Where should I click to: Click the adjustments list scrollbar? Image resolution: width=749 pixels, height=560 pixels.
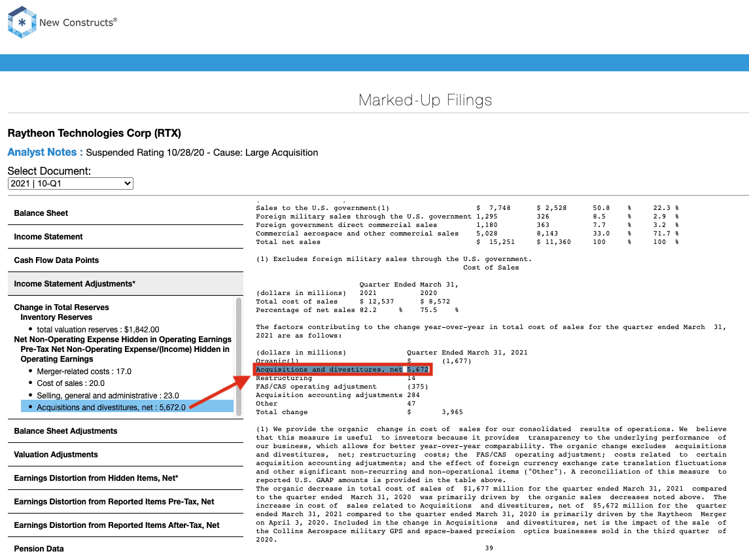tap(239, 357)
